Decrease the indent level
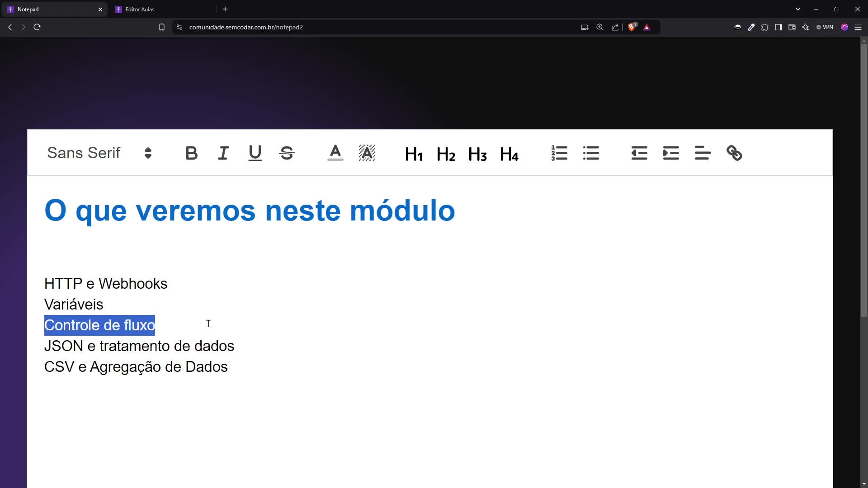The image size is (868, 488). click(639, 153)
